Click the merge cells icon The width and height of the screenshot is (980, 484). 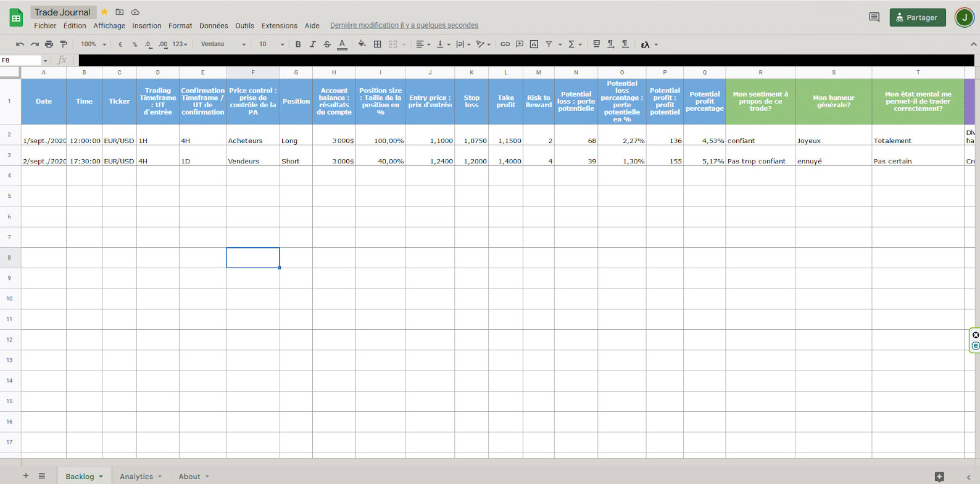pos(392,44)
